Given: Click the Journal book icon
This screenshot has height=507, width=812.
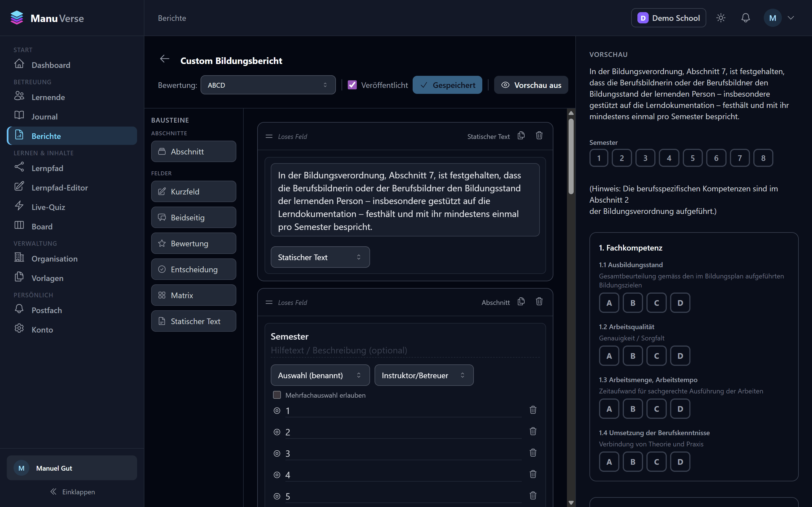Looking at the screenshot, I should pyautogui.click(x=19, y=115).
